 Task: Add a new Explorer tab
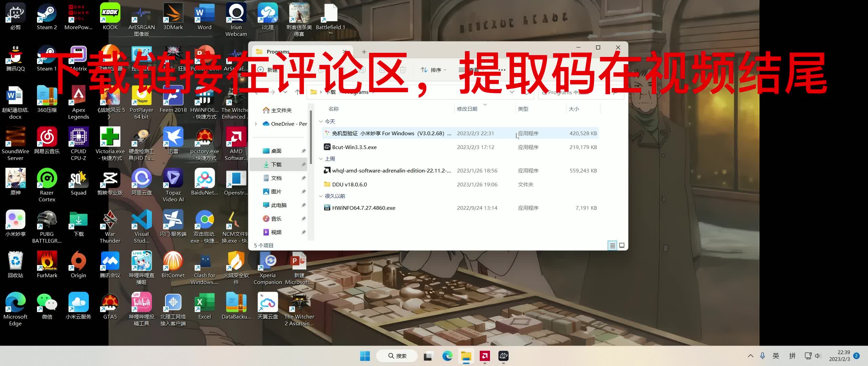click(x=364, y=52)
